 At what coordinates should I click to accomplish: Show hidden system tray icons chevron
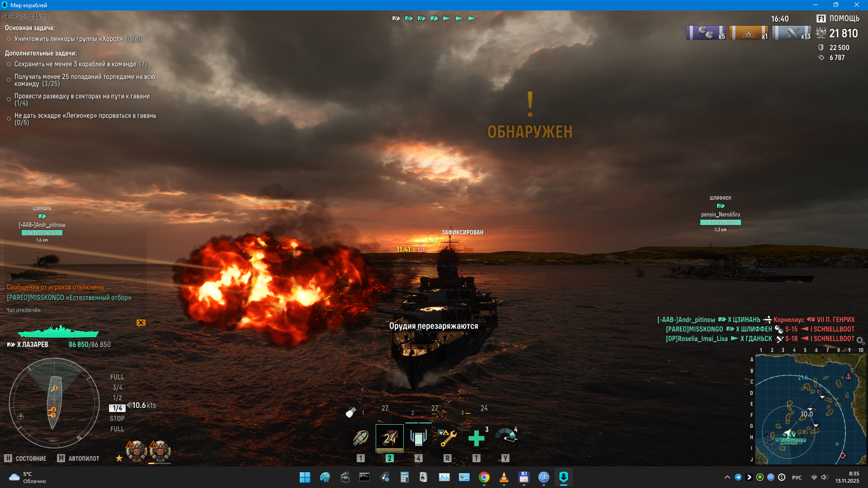coord(727,477)
